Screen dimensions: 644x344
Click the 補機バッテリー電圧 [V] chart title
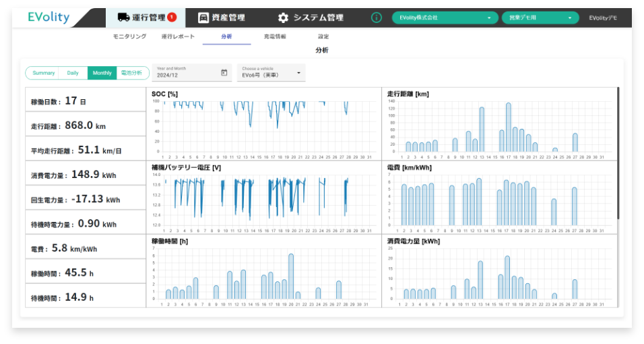click(x=186, y=167)
